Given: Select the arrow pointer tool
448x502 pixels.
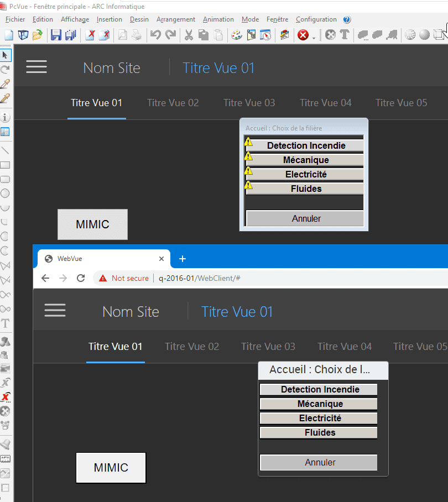Looking at the screenshot, I should (x=6, y=55).
